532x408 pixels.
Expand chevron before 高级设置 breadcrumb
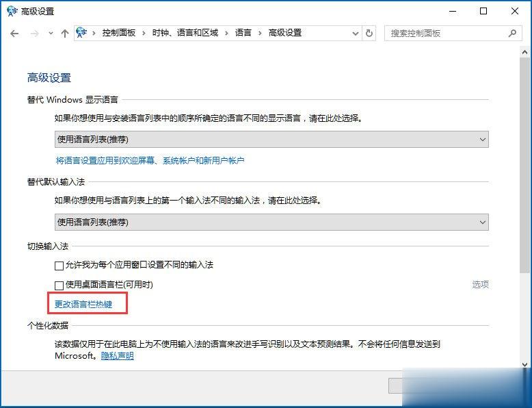point(260,33)
